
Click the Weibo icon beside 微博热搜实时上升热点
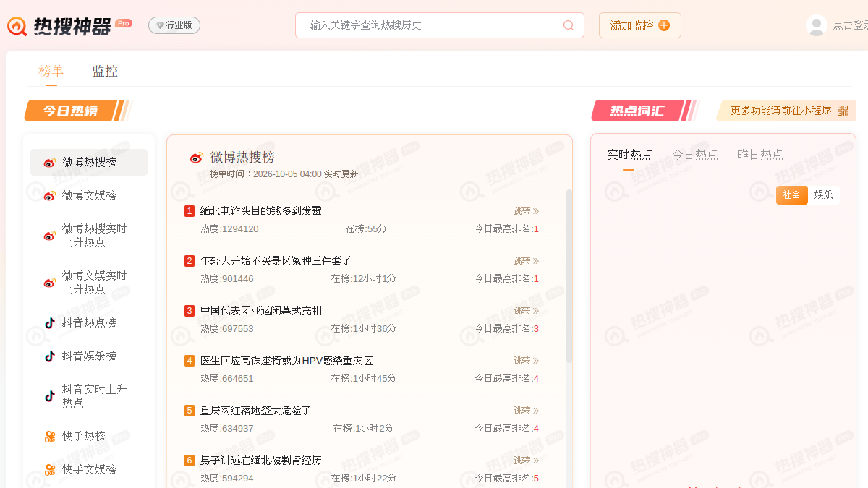50,236
